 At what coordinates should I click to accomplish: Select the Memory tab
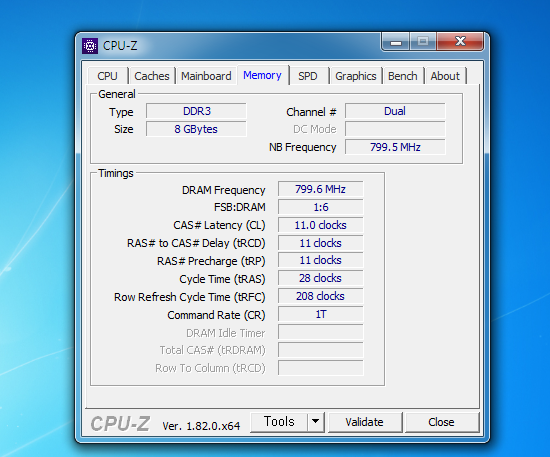(262, 75)
